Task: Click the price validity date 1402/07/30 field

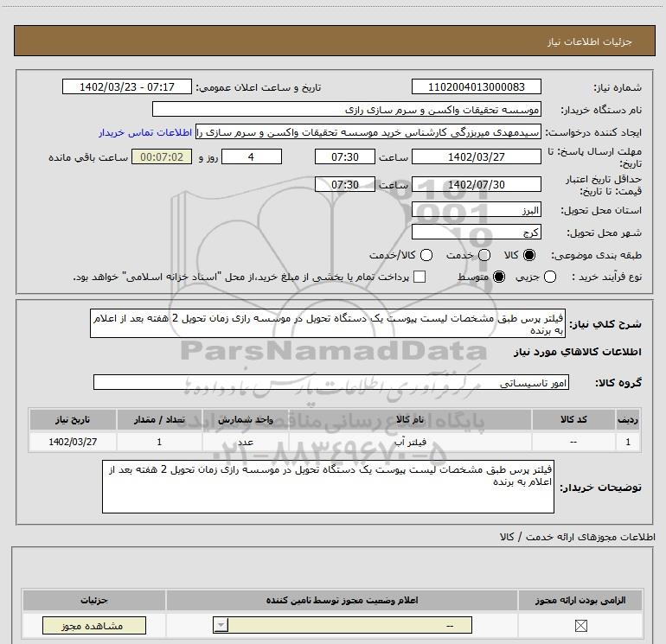Action: (x=476, y=184)
